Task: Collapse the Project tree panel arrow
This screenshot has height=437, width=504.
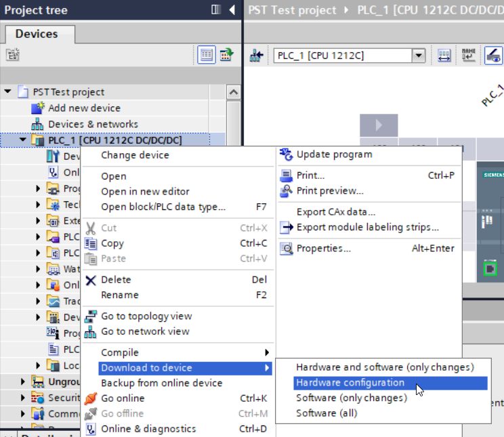Action: (232, 9)
